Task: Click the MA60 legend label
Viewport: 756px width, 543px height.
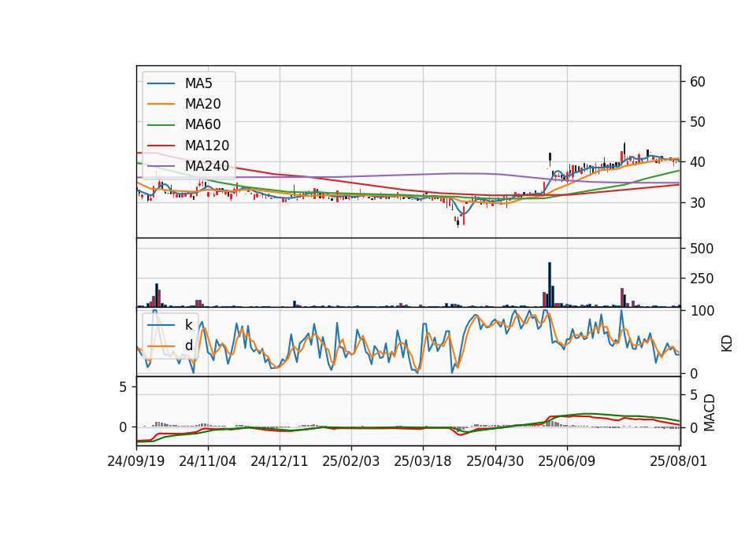Action: [x=203, y=125]
